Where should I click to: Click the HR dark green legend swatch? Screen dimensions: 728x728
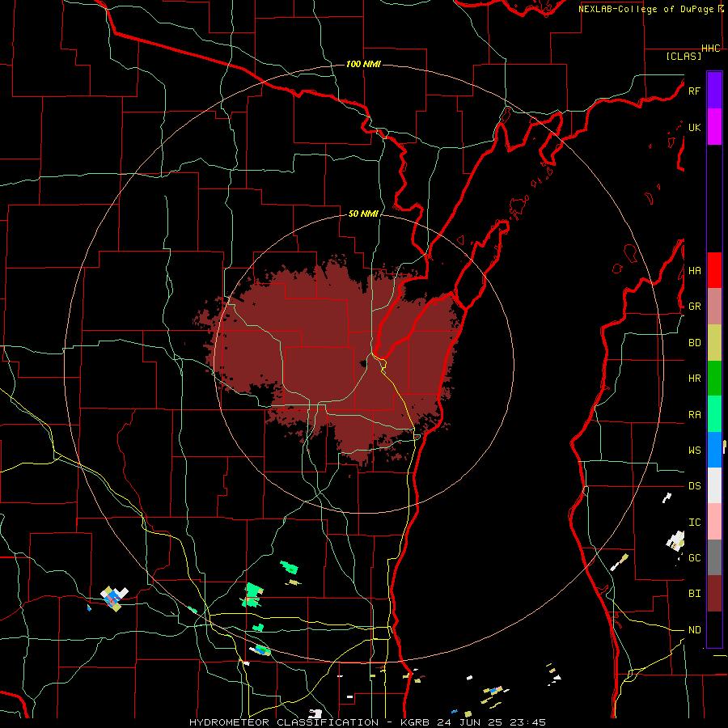tap(714, 378)
